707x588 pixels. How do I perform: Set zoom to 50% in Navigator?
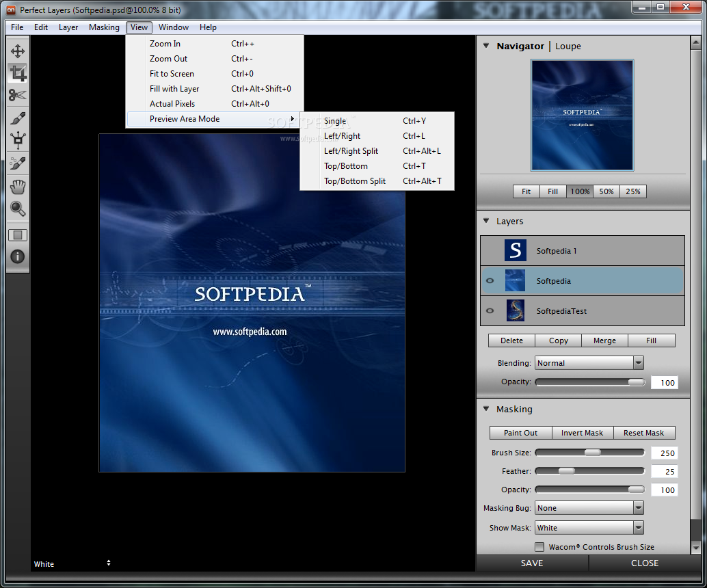coord(606,191)
